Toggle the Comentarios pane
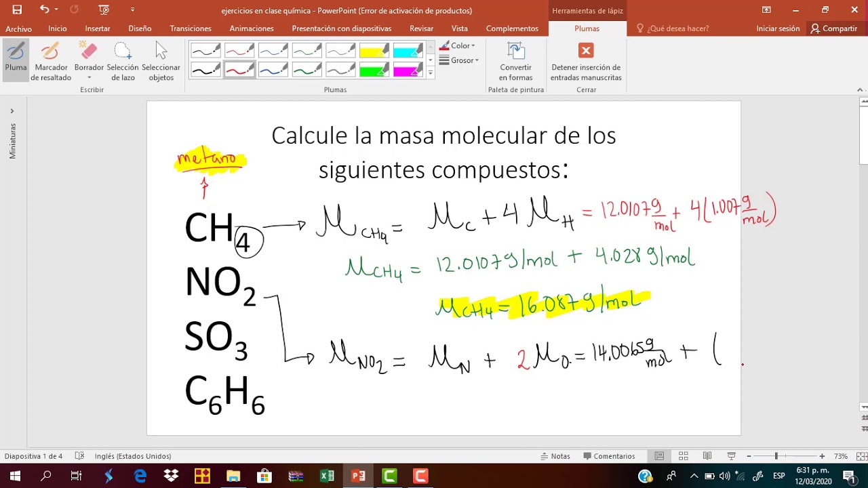Viewport: 868px width, 488px height. pos(609,456)
